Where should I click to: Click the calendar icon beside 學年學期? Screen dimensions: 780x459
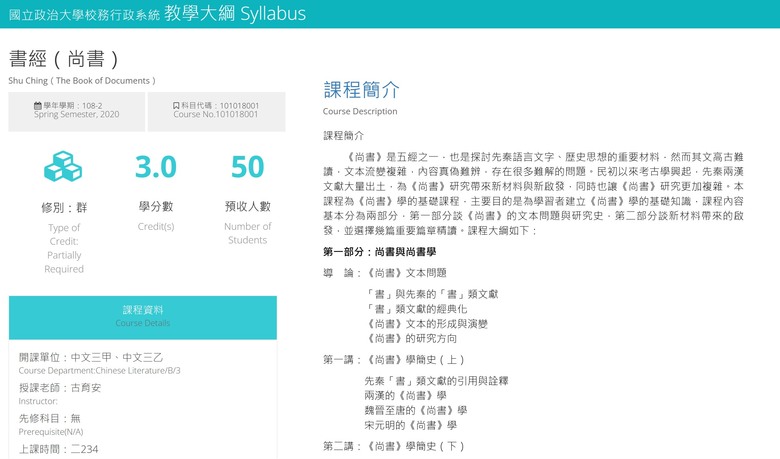coord(37,105)
